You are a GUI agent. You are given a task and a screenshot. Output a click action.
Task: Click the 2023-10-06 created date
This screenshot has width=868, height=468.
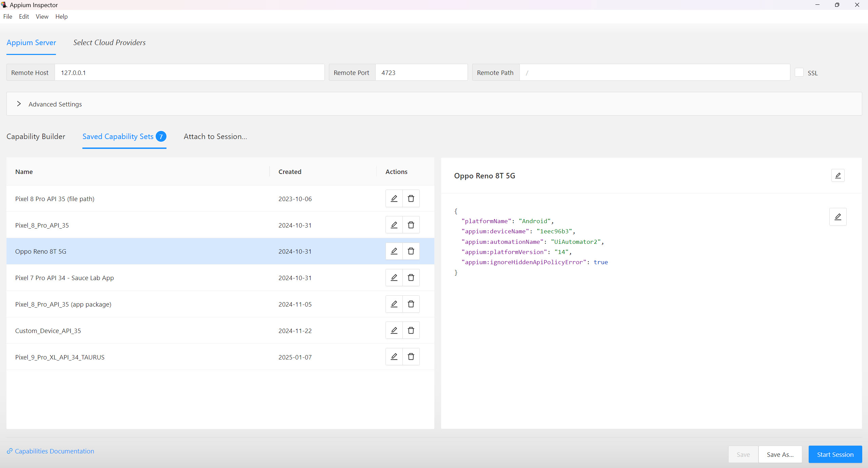295,199
